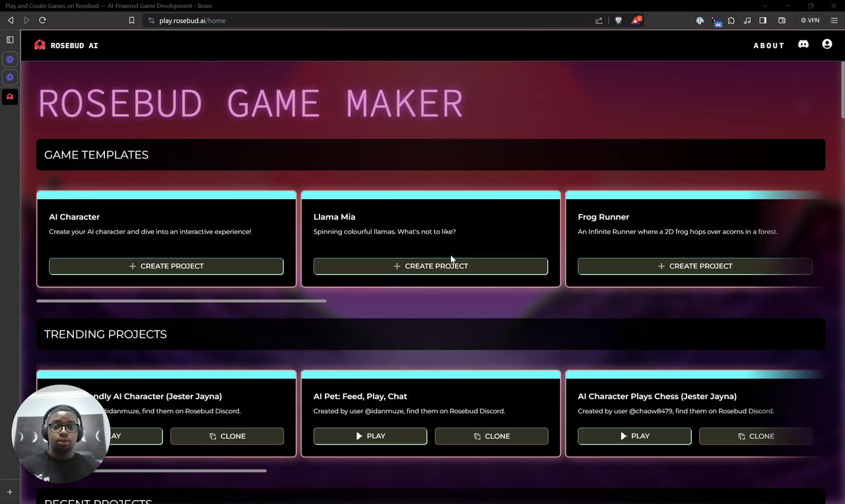Click the AI Pet: Feed, Play, Chat title

click(x=360, y=396)
